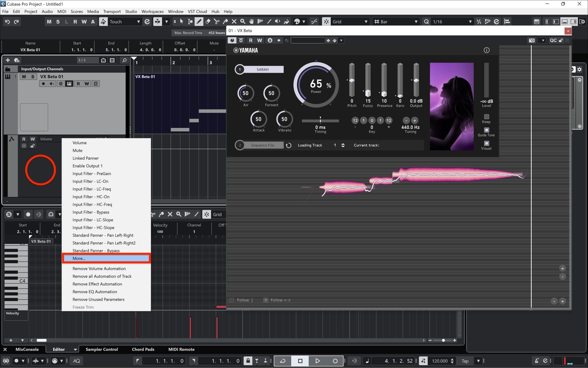Click the Yamaha logo in the plugin
This screenshot has width=588, height=368.
click(245, 50)
